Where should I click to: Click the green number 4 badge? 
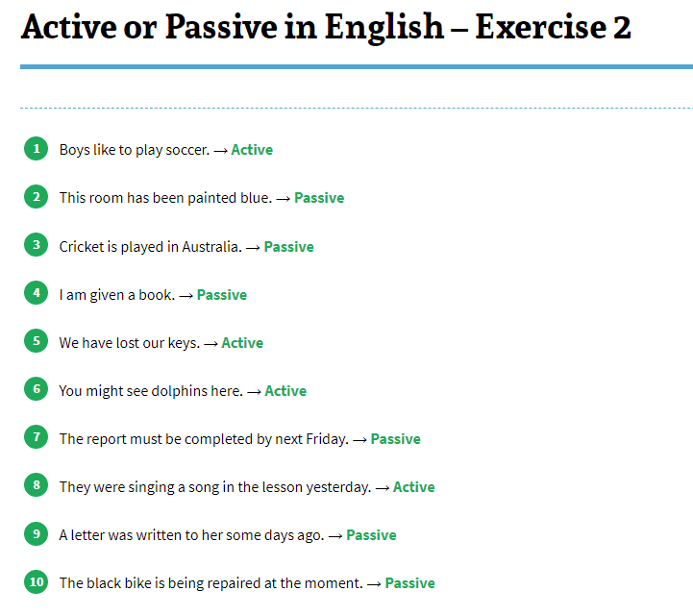[x=36, y=293]
